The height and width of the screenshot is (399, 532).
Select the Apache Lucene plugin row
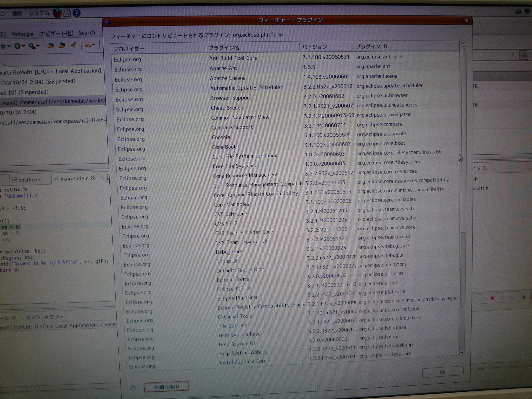(x=285, y=78)
